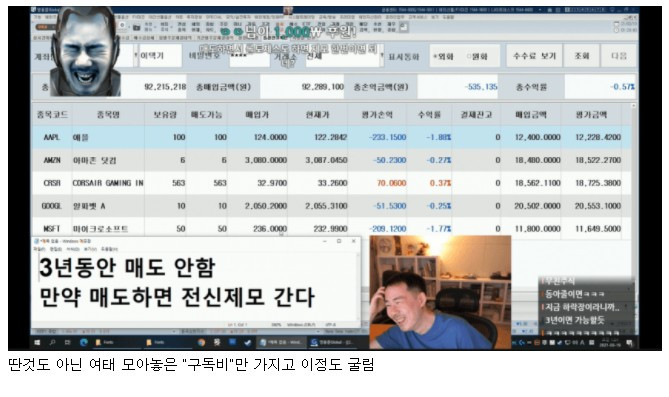Open the Steam icon on taskbar
Screen dimensions: 669x397
point(217,342)
